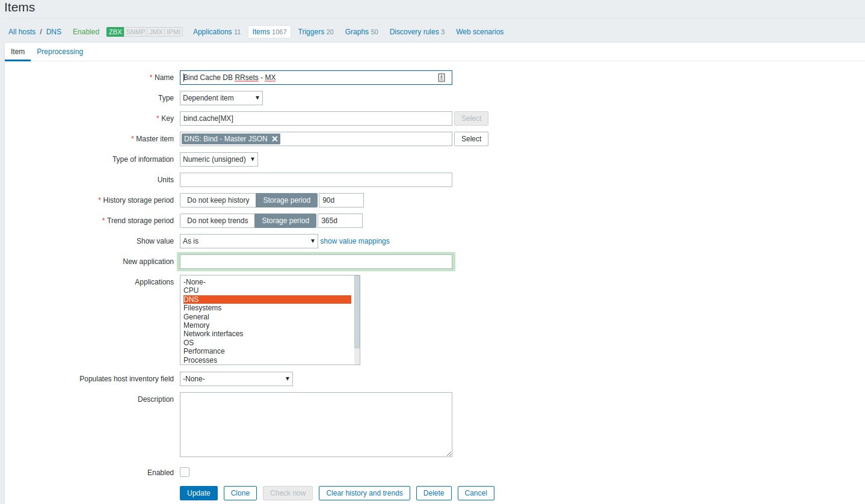The width and height of the screenshot is (865, 504).
Task: Click the JMX availability badge
Action: coord(156,32)
